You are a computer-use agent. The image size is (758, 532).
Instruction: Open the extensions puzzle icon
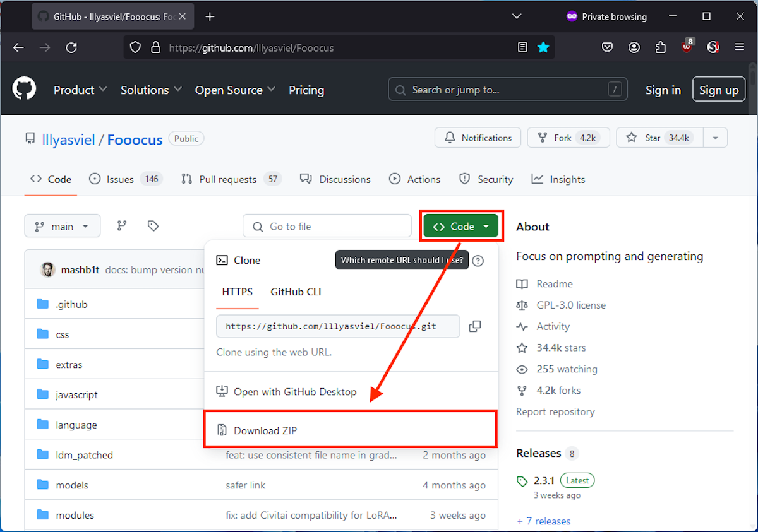point(661,47)
